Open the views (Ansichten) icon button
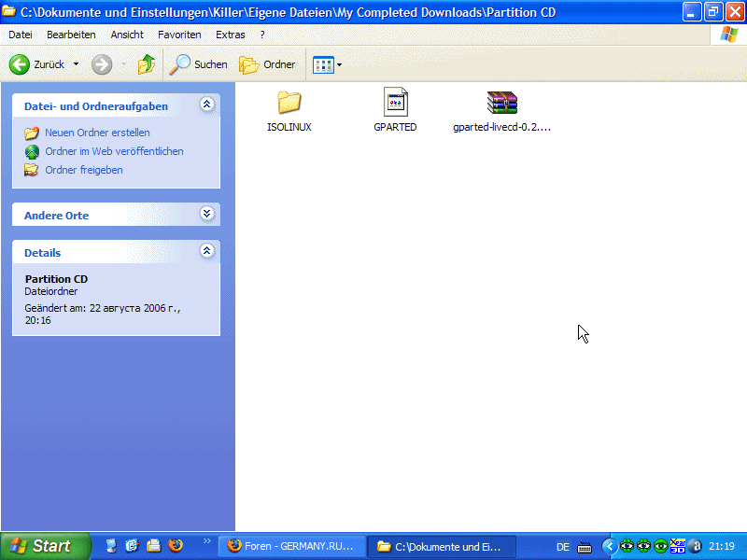747x560 pixels. 323,64
